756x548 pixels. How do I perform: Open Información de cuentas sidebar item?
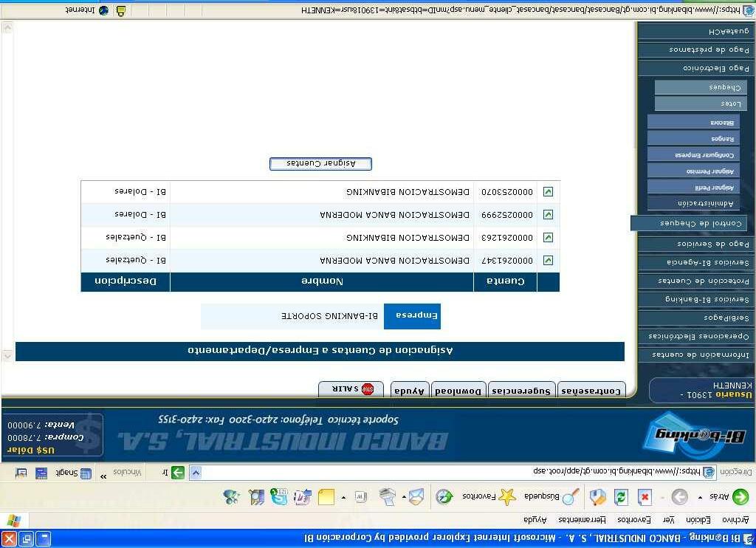(x=695, y=355)
